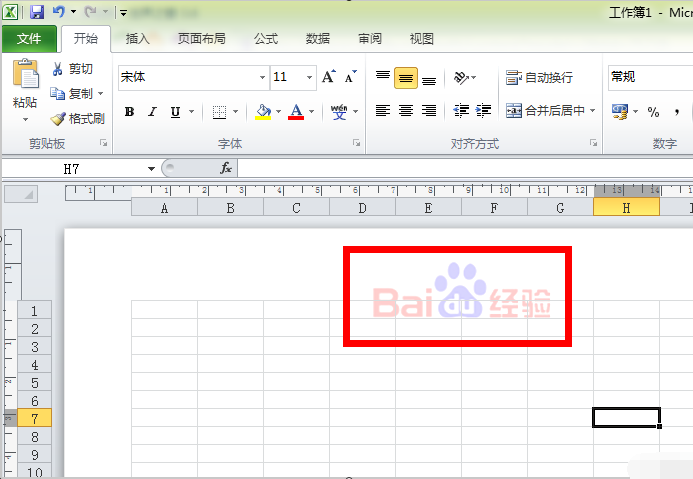Image resolution: width=693 pixels, height=479 pixels.
Task: Expand the underline style dropdown arrow
Action: [x=191, y=112]
